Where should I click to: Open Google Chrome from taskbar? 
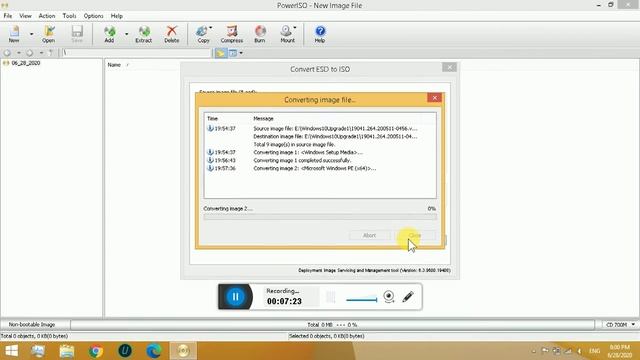[x=96, y=351]
